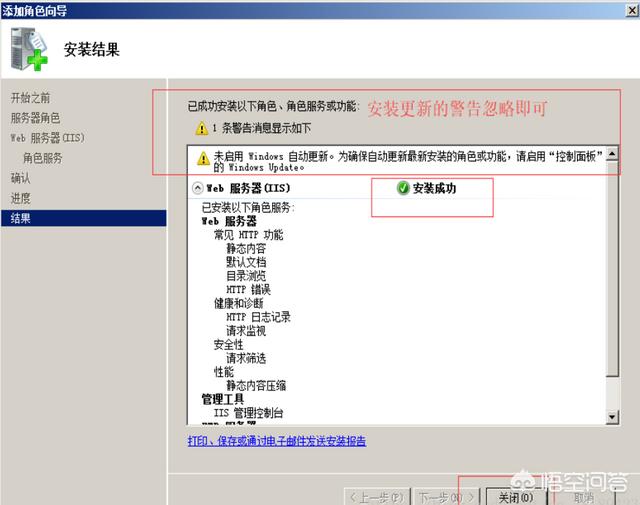Click the 安装成功 status text

[x=434, y=188]
